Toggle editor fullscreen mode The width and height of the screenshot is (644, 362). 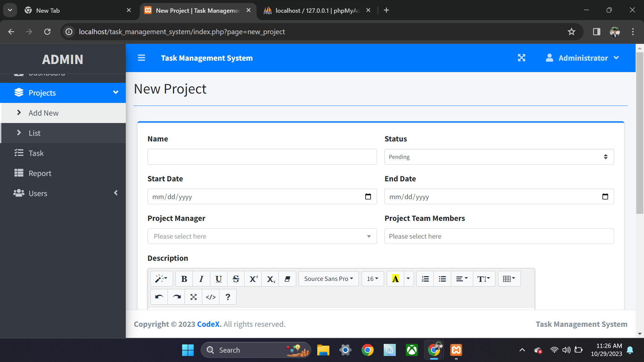[x=193, y=297]
